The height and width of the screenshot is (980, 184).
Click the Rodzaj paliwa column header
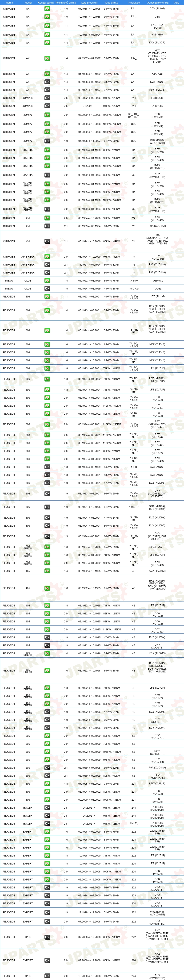click(46, 2)
